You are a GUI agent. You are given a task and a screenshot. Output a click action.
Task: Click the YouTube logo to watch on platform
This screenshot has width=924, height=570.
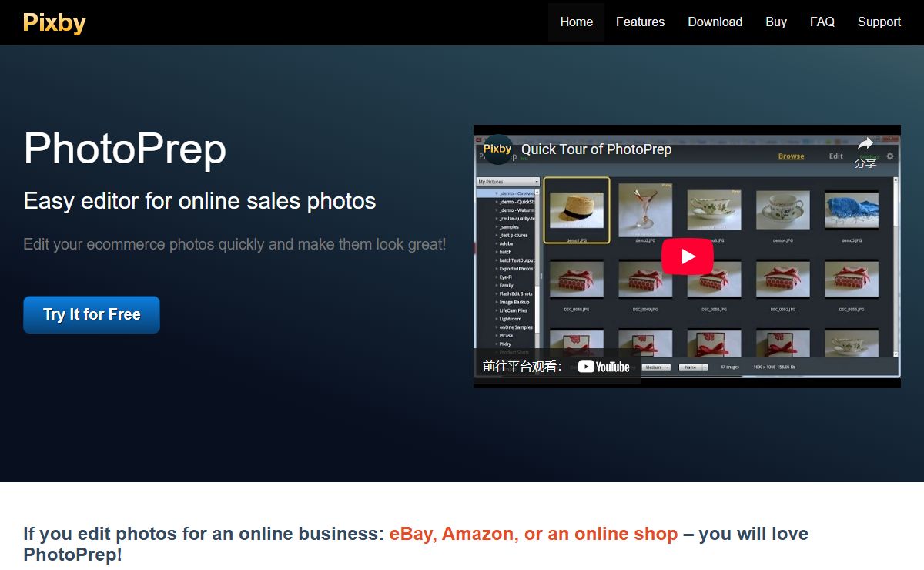tap(604, 367)
